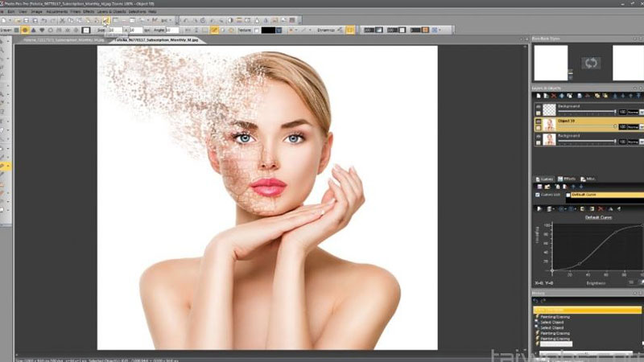
Task: Click the black texture color swatch
Action: [x=268, y=30]
